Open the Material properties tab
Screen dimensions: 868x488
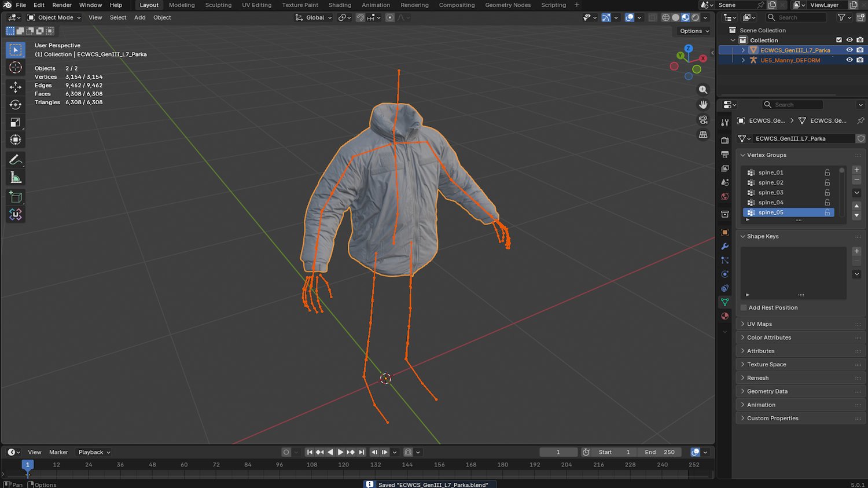coord(724,316)
